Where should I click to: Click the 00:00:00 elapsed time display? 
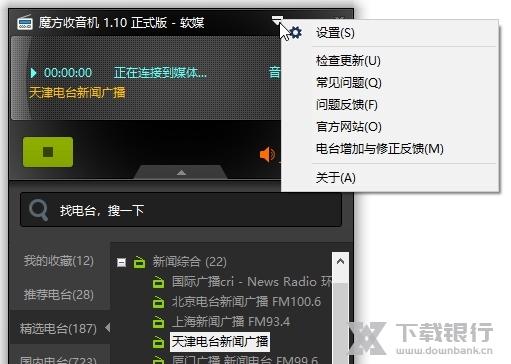68,73
